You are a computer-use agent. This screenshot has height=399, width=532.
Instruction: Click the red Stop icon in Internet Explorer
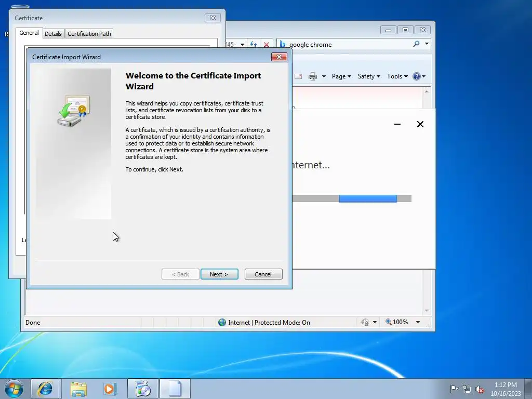267,45
